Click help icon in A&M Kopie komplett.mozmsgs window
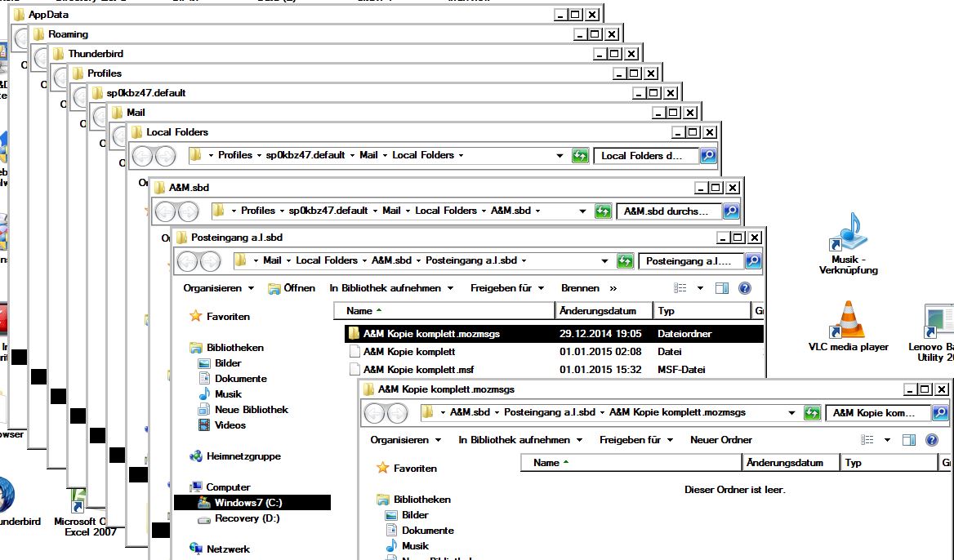Image resolution: width=954 pixels, height=560 pixels. [x=931, y=440]
